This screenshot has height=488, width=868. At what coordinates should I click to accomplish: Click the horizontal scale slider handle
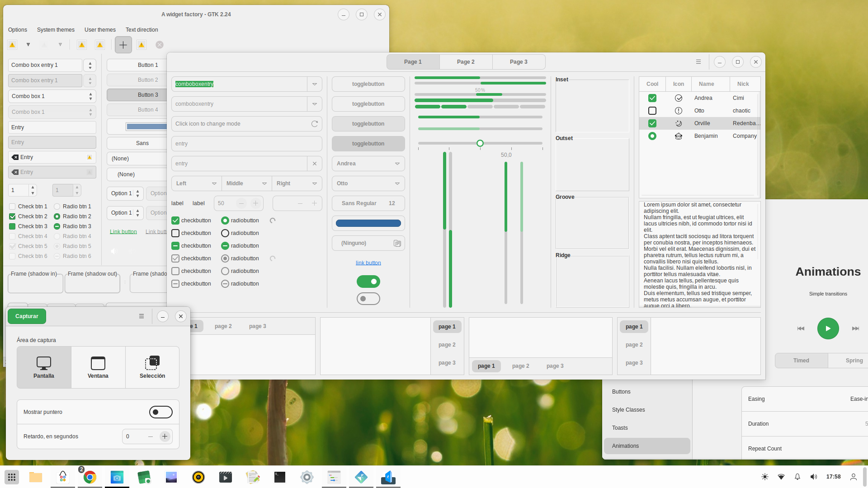pyautogui.click(x=480, y=143)
